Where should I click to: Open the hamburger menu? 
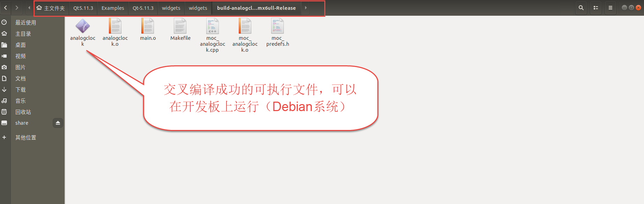tap(610, 8)
